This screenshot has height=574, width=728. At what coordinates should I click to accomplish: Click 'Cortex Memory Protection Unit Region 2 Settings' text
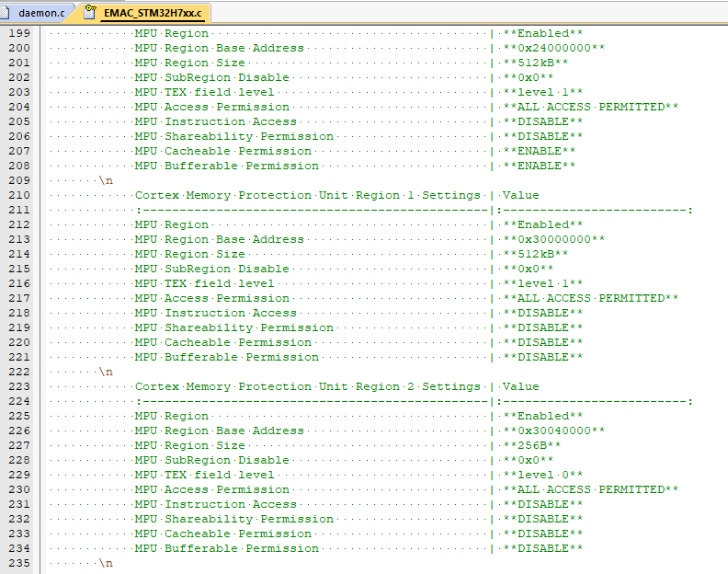307,386
